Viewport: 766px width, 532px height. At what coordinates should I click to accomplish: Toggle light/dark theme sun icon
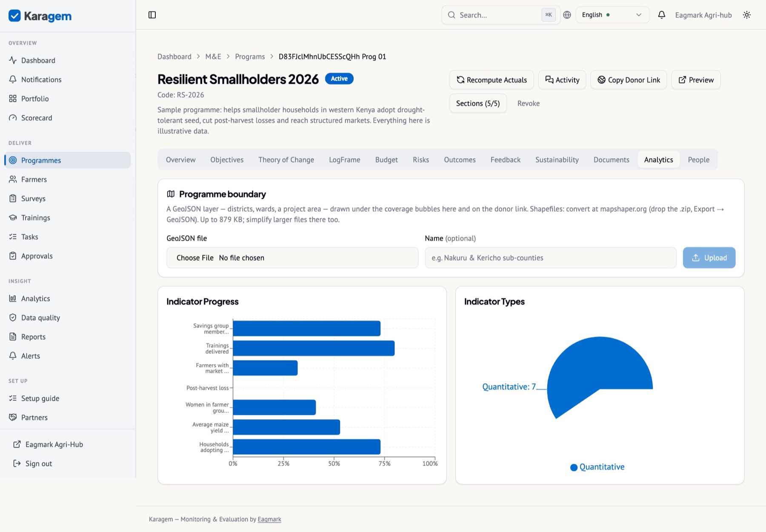pyautogui.click(x=747, y=15)
